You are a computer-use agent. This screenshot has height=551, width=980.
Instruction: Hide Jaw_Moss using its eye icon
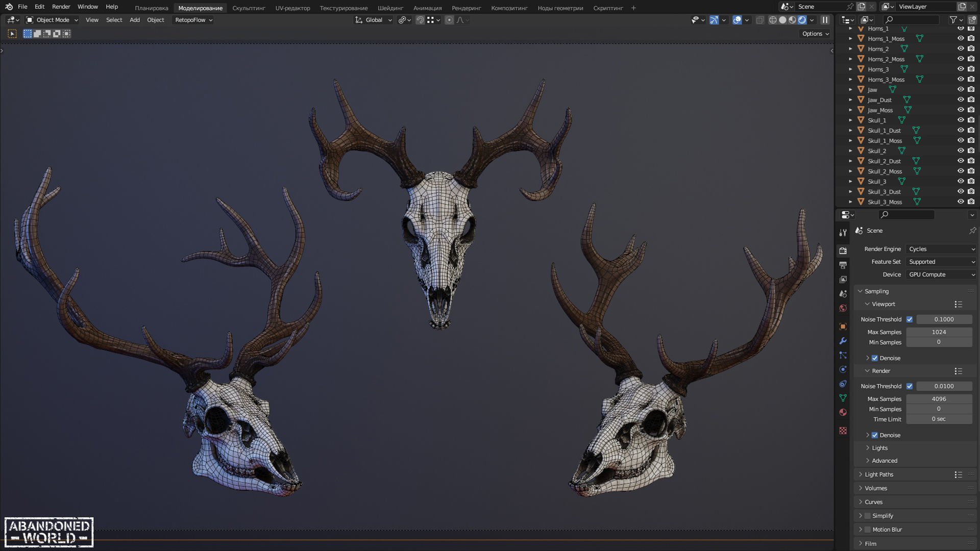coord(960,110)
